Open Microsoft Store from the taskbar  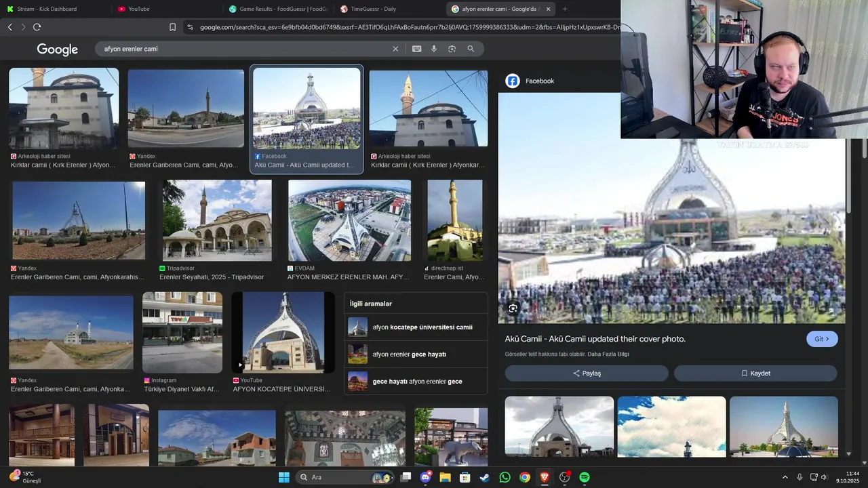tap(465, 477)
